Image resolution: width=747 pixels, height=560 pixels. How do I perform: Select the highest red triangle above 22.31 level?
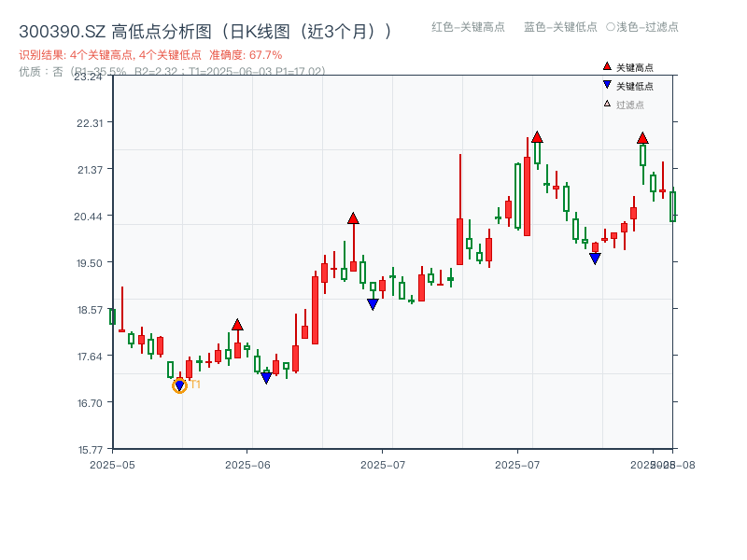[537, 136]
